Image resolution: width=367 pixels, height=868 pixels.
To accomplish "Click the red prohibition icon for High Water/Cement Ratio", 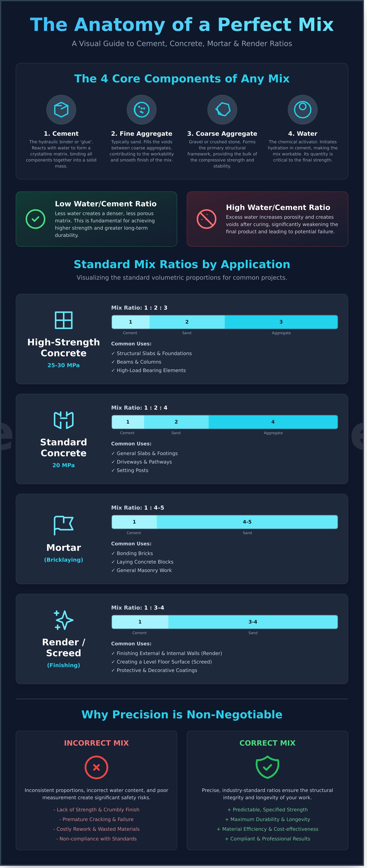I will pos(206,219).
